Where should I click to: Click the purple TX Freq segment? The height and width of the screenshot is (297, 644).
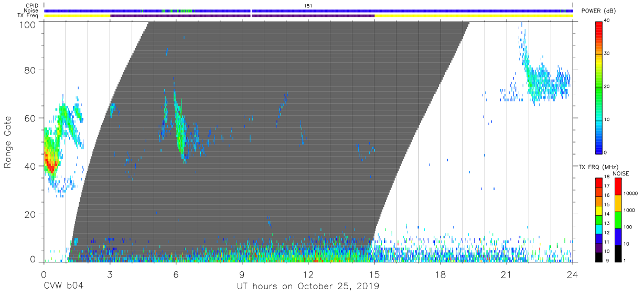242,16
